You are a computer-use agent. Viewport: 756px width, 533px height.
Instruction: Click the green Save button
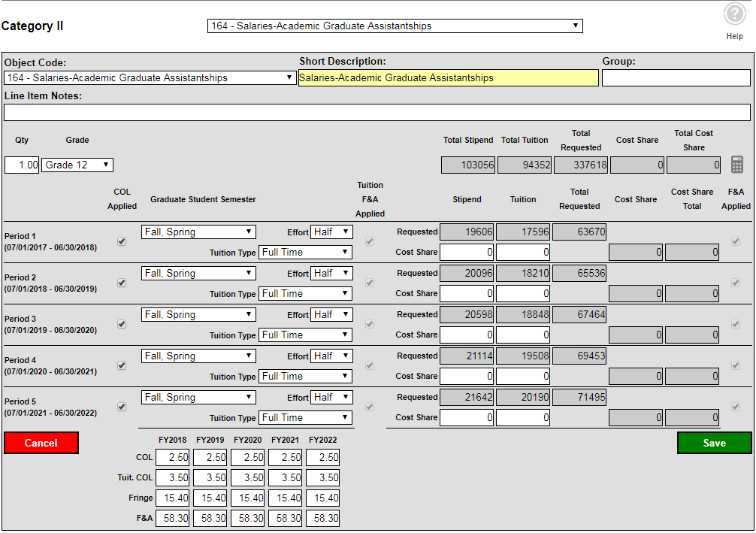[x=714, y=443]
